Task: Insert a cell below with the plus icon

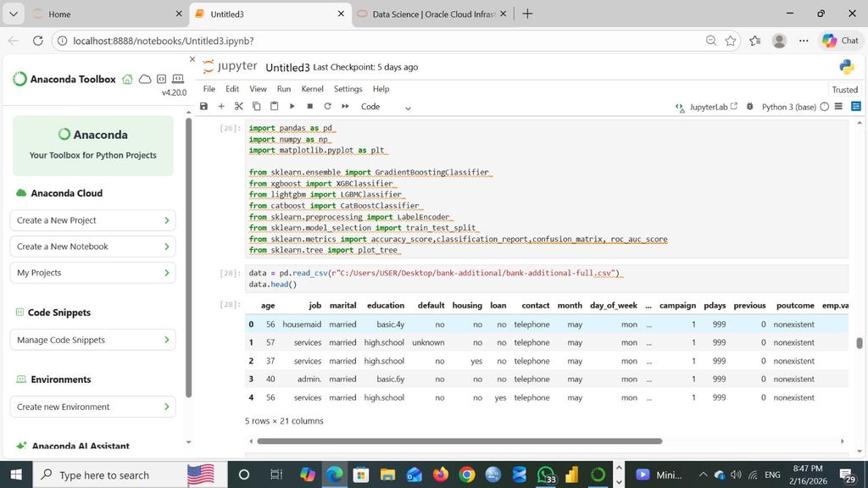Action: pos(221,106)
